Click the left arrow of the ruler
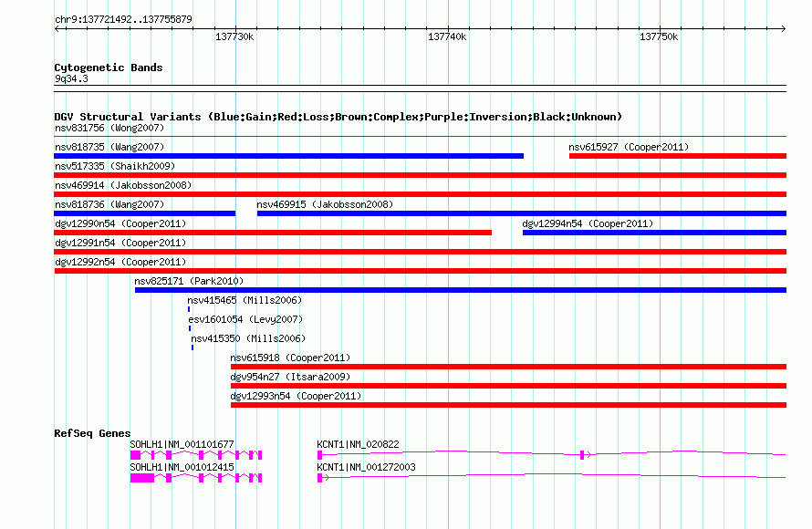Viewport: 812px width, 529px height. (x=57, y=28)
